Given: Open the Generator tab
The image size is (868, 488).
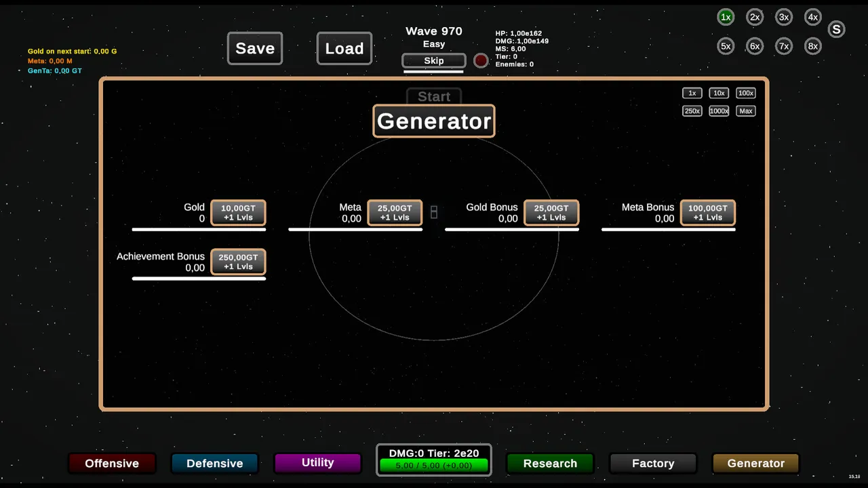Looking at the screenshot, I should tap(756, 464).
